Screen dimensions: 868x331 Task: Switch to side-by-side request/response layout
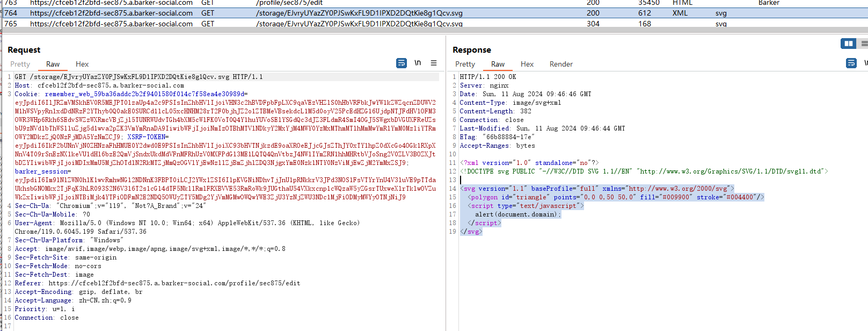tap(849, 44)
